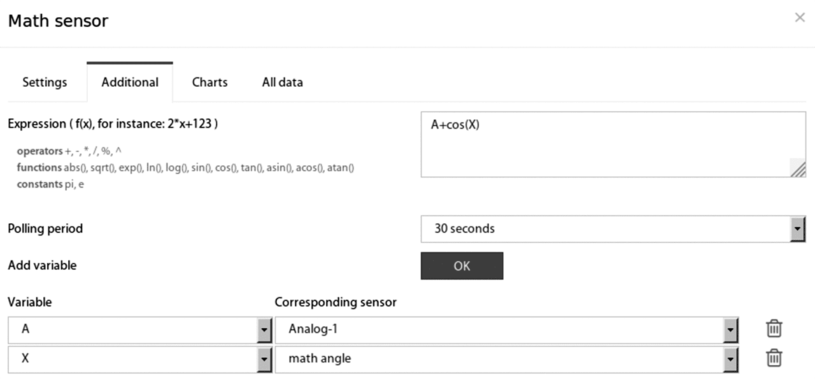Close the Math sensor dialog
815x379 pixels.
[799, 18]
